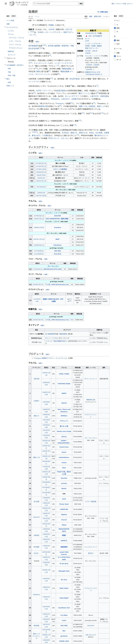The image size is (138, 644).
Task: Open the main menu hamburger icon
Action: pyautogui.click(x=6, y=4)
